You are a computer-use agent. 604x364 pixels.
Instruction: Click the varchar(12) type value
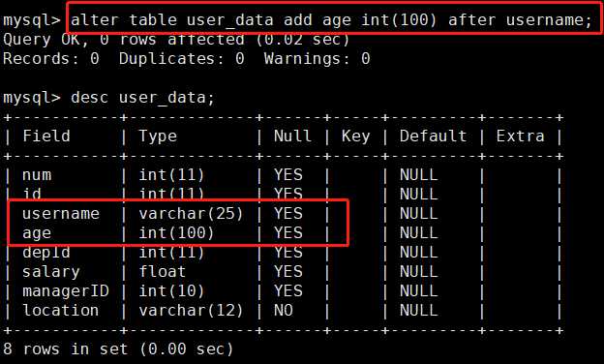tap(191, 311)
